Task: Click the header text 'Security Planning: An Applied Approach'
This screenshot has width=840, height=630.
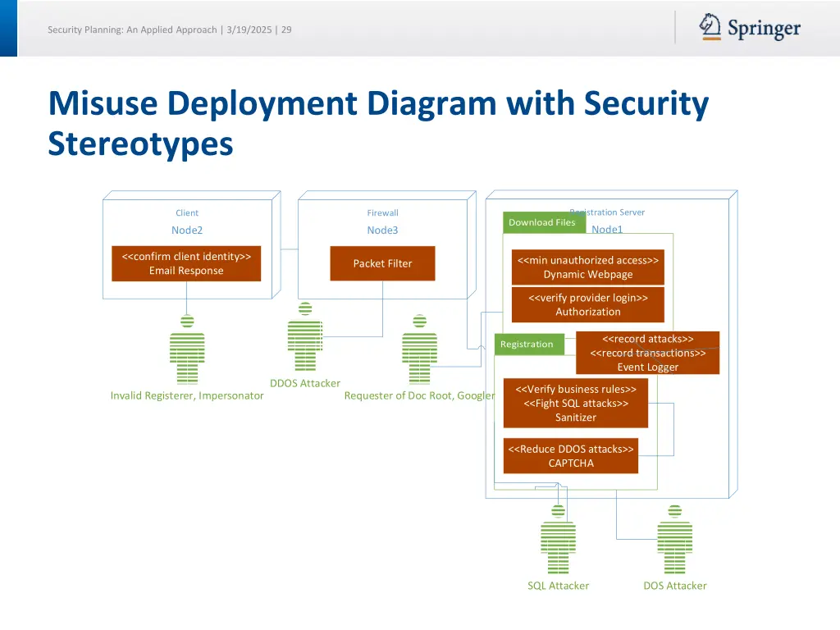Action: tap(132, 30)
